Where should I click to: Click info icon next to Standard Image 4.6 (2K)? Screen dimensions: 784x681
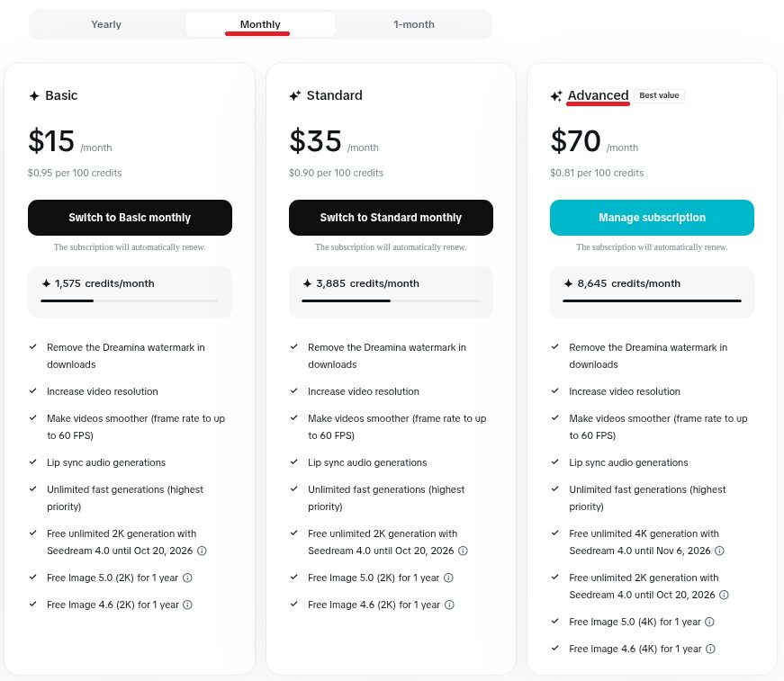coord(448,605)
